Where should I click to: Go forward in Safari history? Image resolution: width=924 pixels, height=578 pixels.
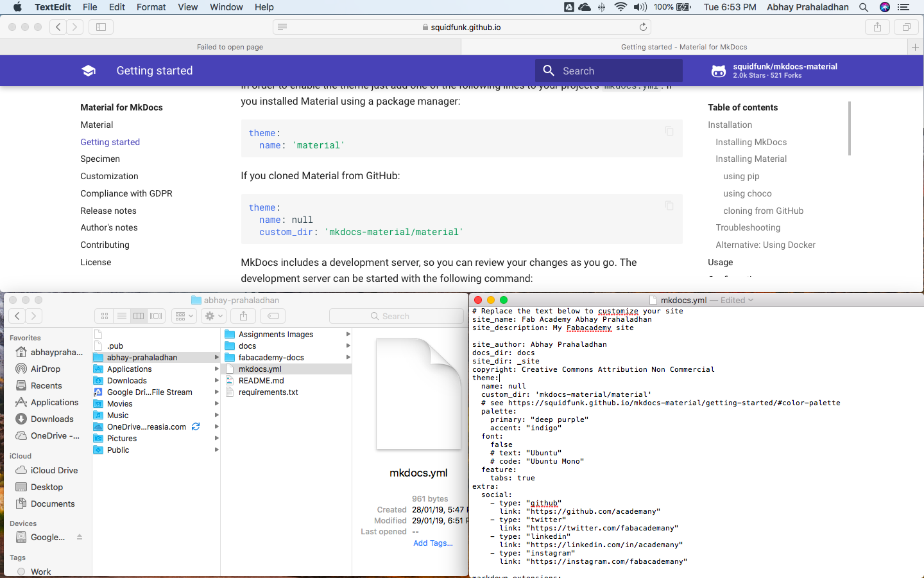[x=75, y=27]
